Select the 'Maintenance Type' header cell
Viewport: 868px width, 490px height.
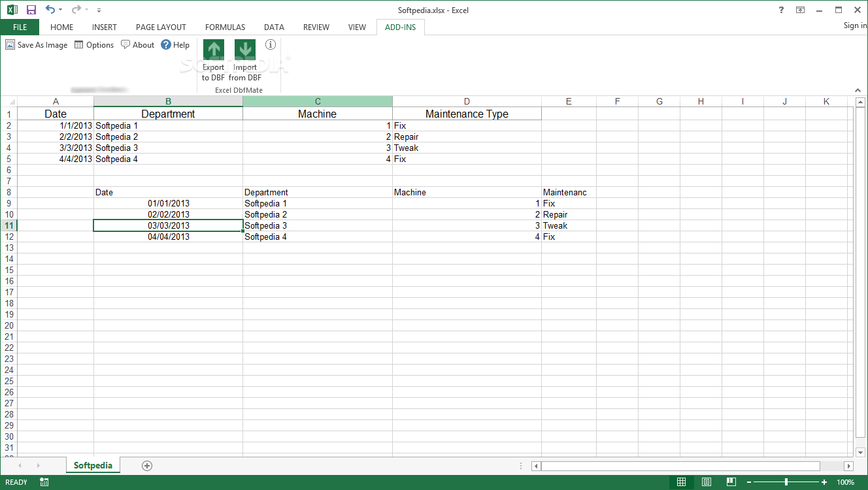point(467,114)
